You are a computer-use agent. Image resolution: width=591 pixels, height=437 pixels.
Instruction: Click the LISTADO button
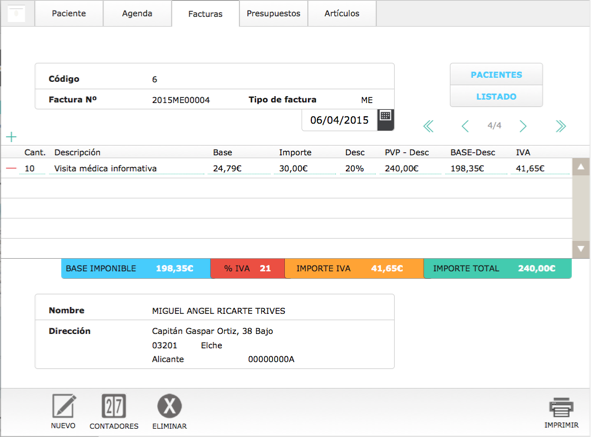(496, 97)
